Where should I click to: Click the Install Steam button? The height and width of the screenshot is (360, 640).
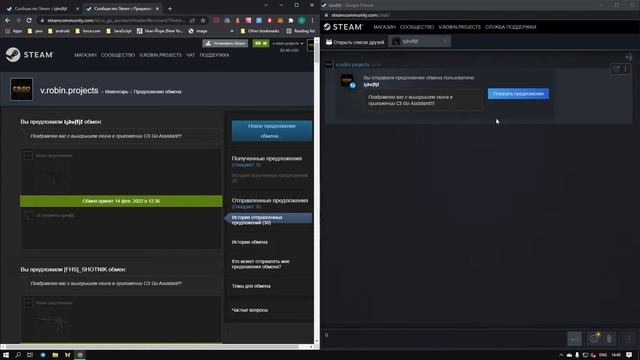click(x=225, y=43)
